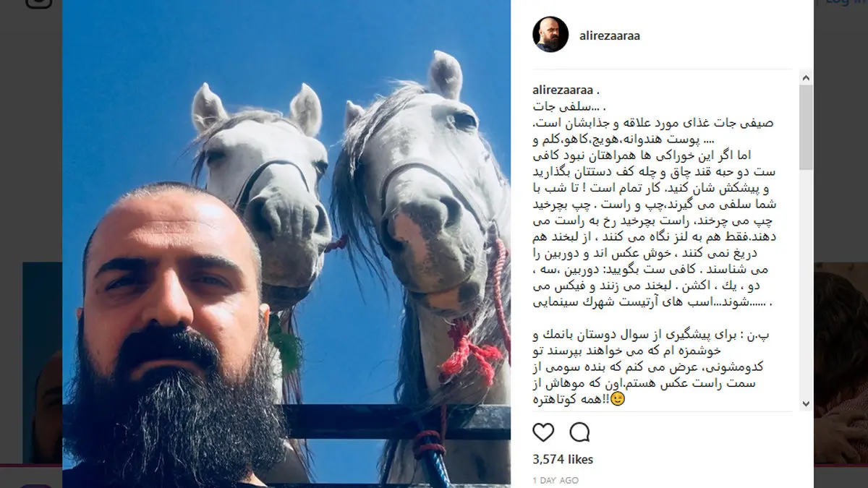Select the dimmed background thumbnail on the left edge
This screenshot has height=488, width=868.
tap(42, 361)
